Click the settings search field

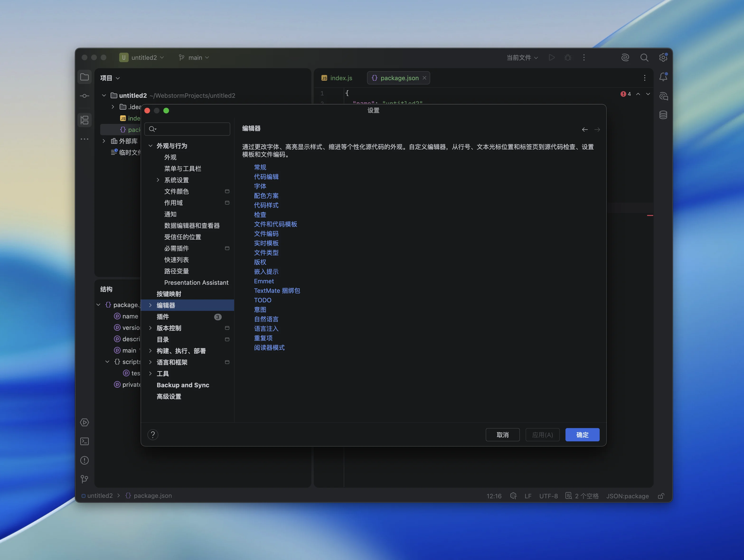tap(192, 129)
